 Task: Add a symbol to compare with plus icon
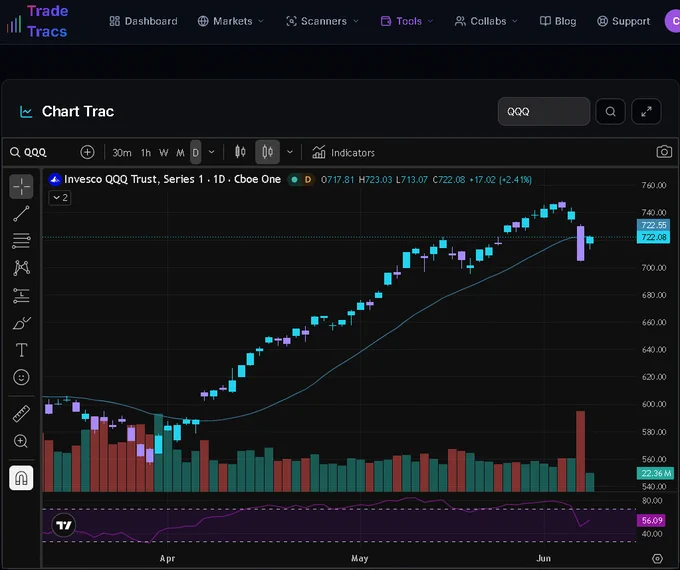point(87,152)
